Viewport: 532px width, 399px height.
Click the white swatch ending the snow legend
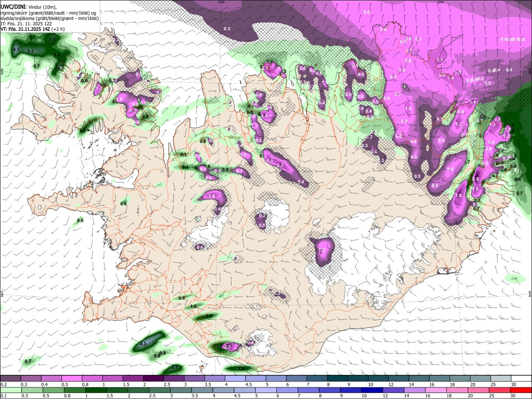522,379
